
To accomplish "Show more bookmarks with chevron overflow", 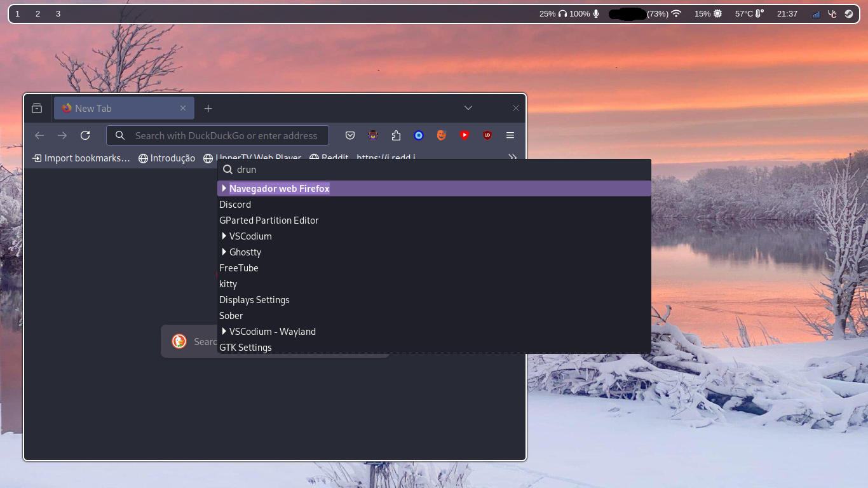I will tap(513, 158).
